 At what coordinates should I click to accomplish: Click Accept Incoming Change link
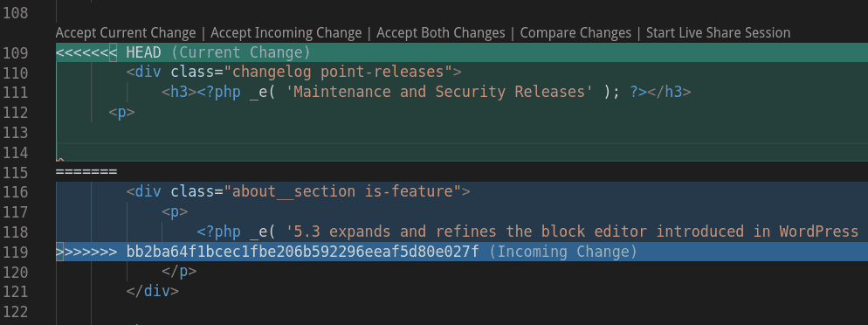click(x=286, y=33)
